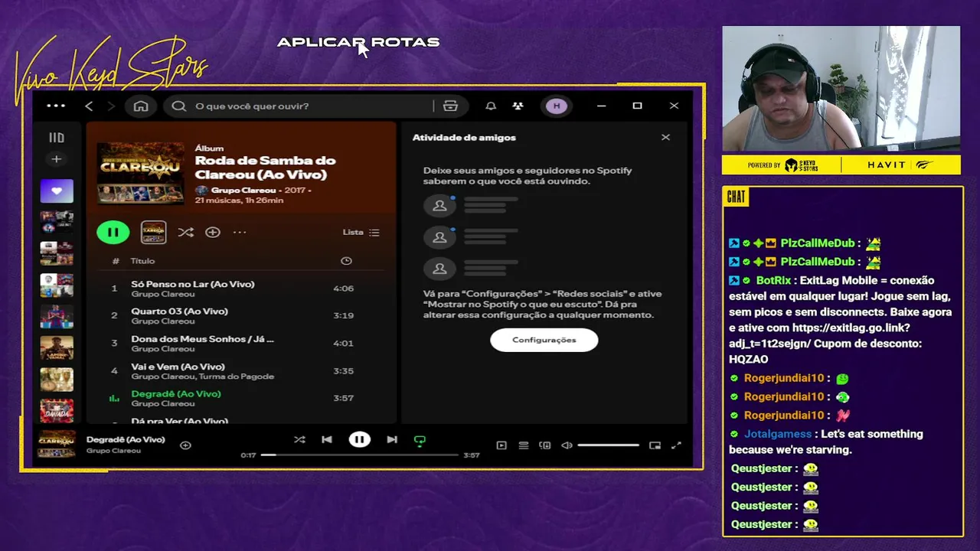980x551 pixels.
Task: Enable shuffle for the album
Action: pos(185,232)
